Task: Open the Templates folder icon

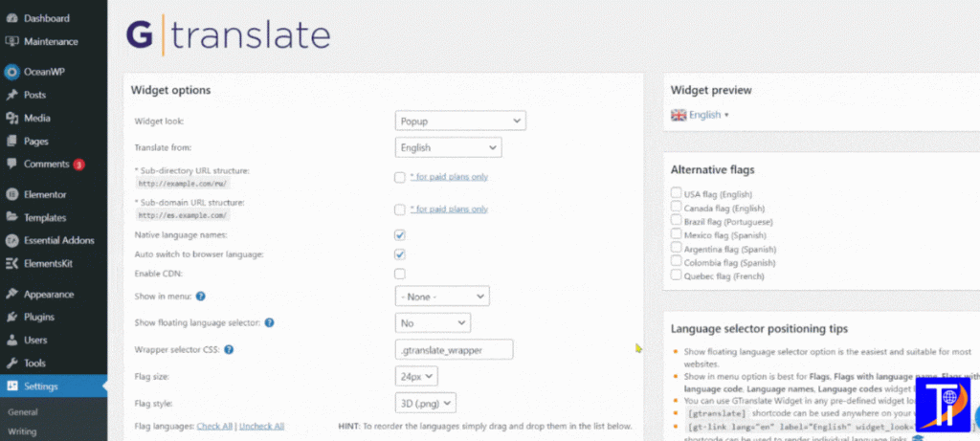Action: (11, 217)
